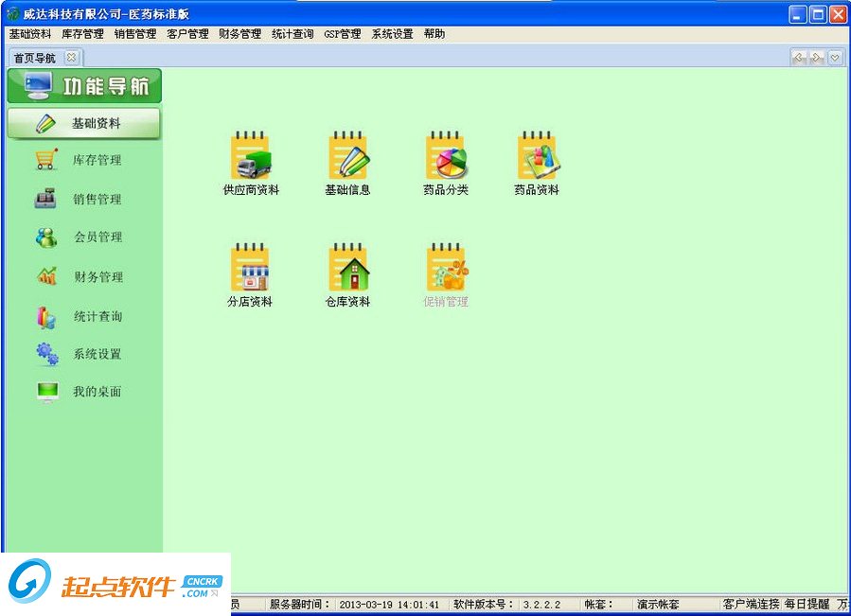Select the 首页导航 tab

(33, 57)
